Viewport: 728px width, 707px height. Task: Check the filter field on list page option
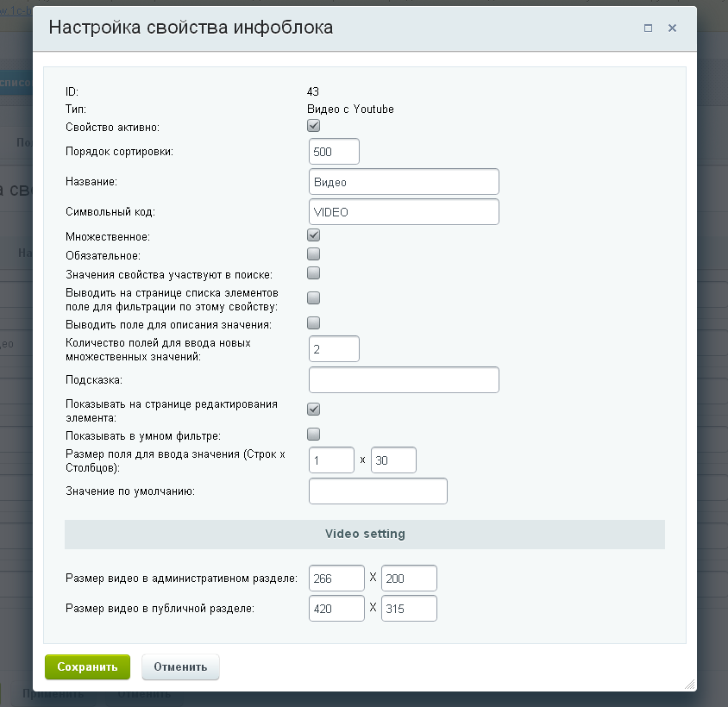(314, 298)
